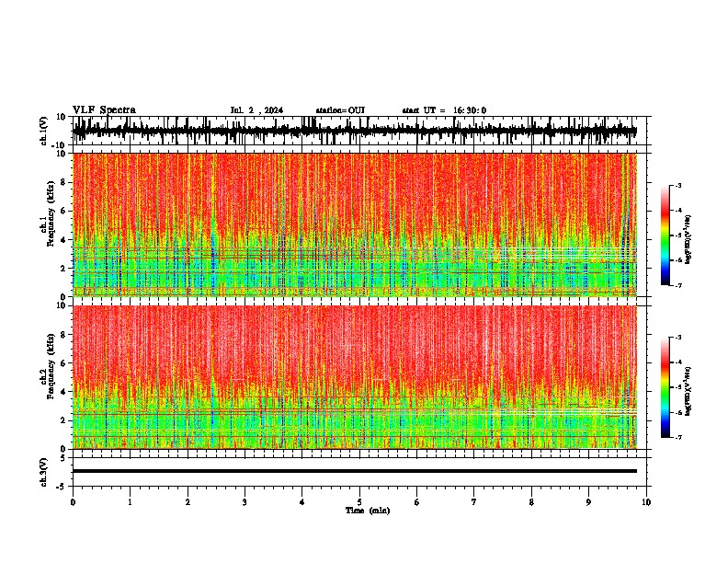Viewport: 728px width, 563px height.
Task: Click the log(PSD) label beside ch.1 color scale
Action: click(x=688, y=240)
